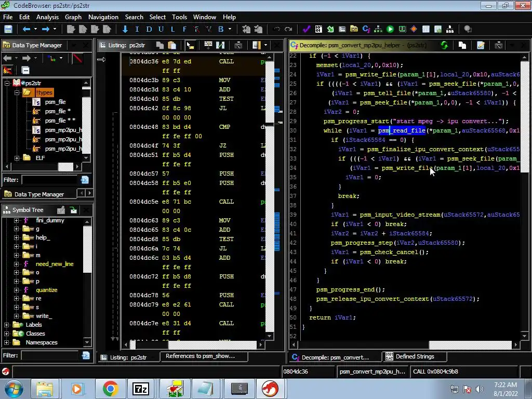Collapse the !types folder
Viewport: 532px width, 399px height.
coord(16,92)
